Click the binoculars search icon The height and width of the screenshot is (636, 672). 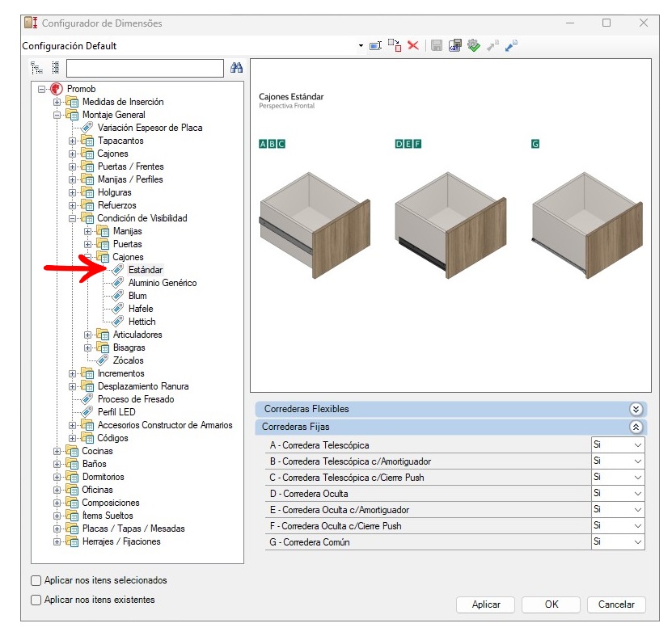click(237, 68)
